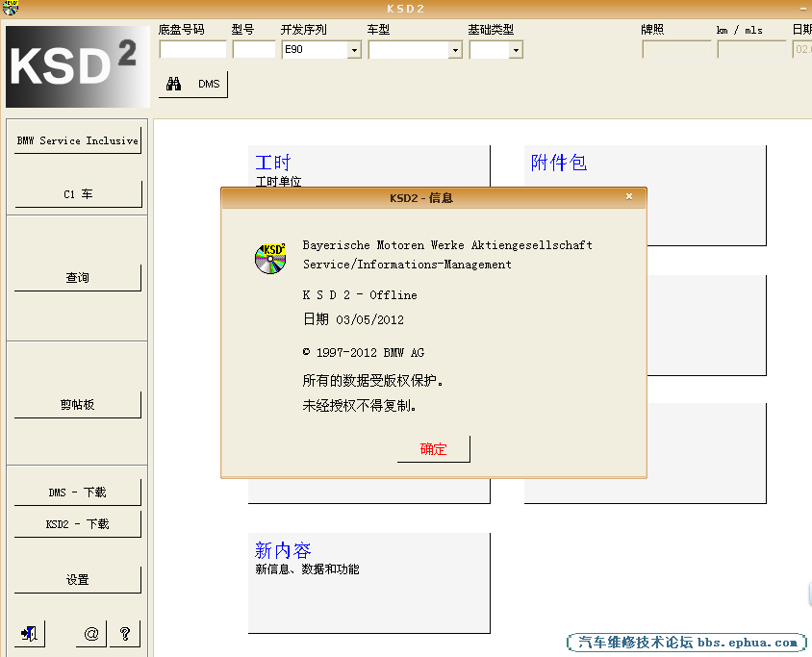Click the 牌照 license plate field

(x=677, y=50)
